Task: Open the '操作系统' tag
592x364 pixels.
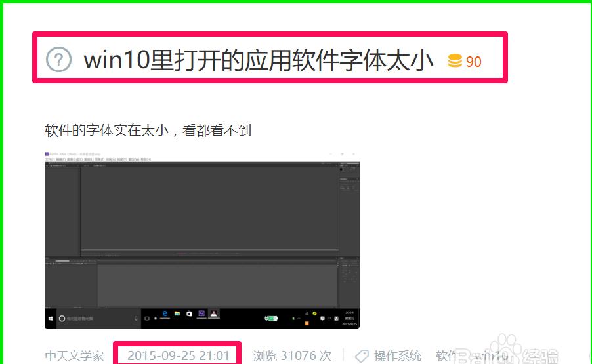Action: point(398,355)
